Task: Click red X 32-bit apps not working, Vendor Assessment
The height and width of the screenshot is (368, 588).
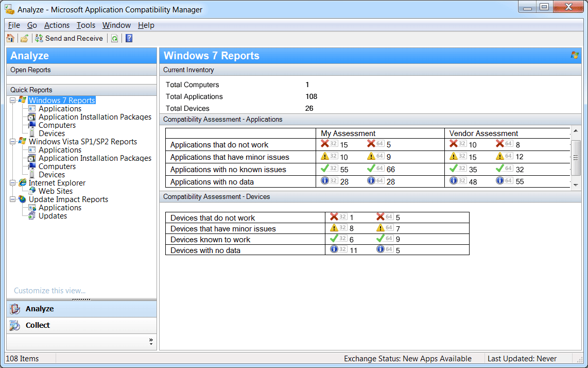Action: tap(454, 143)
